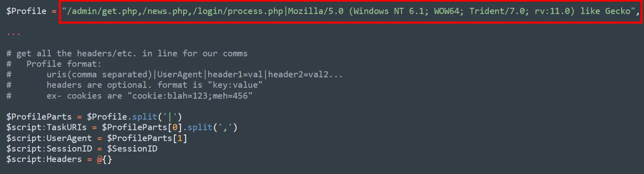Click the 'uris(comma separated)' comment text
644x174 pixels.
pyautogui.click(x=99, y=75)
